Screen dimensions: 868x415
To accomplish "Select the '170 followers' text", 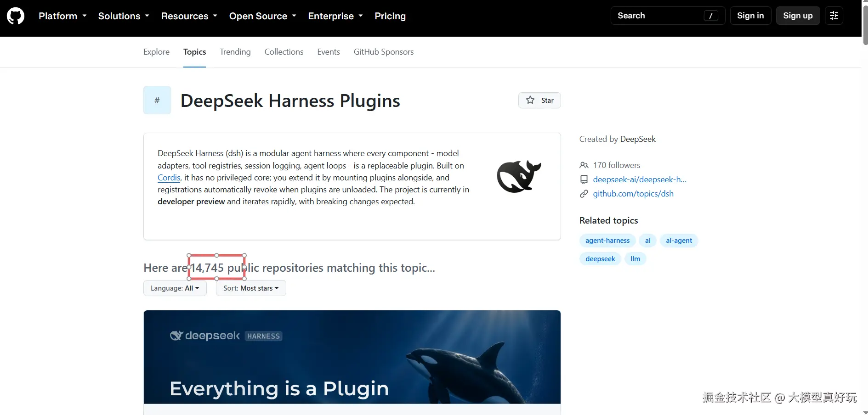I will [617, 165].
